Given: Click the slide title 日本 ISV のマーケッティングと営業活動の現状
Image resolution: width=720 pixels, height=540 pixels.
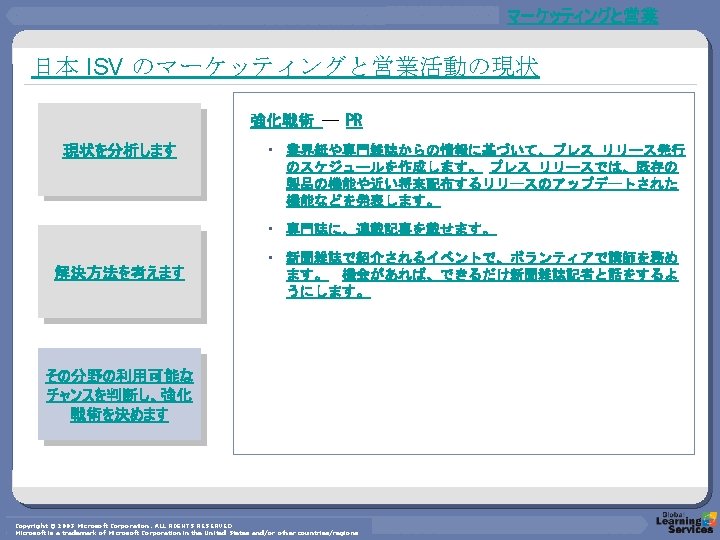Looking at the screenshot, I should click(x=285, y=67).
